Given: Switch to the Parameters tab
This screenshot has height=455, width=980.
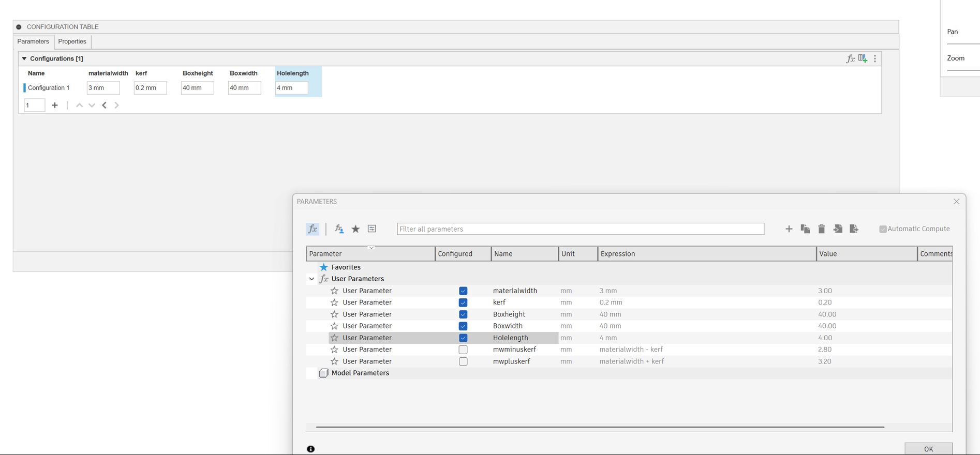Looking at the screenshot, I should [x=33, y=41].
